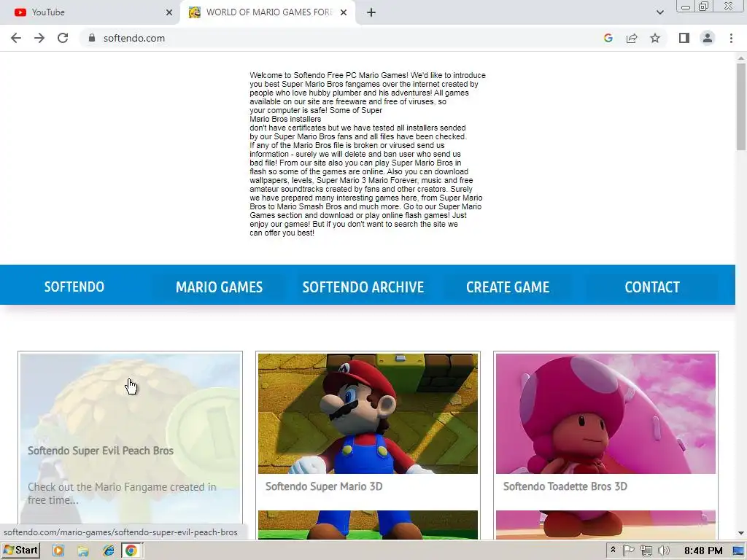Click the 8:48 PM clock
747x560 pixels.
(703, 551)
